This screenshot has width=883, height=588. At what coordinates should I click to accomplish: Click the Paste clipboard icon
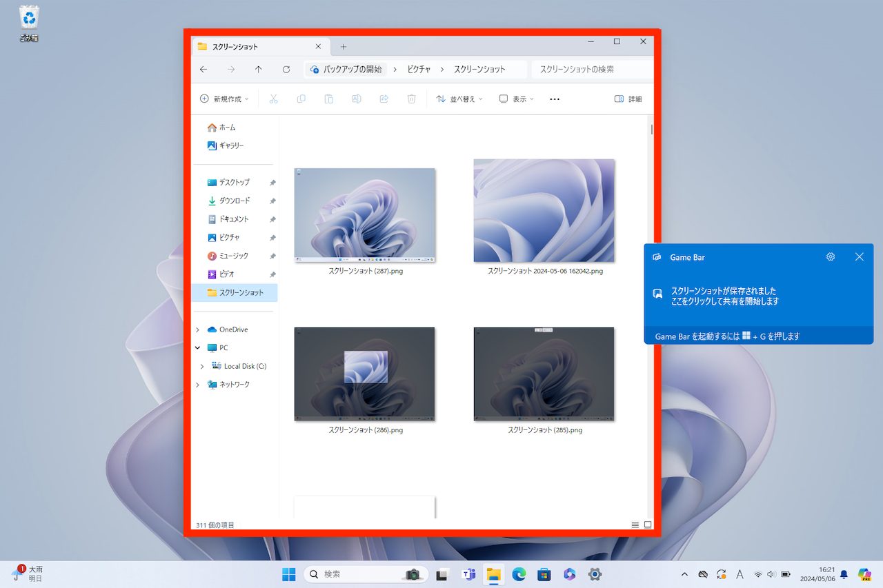click(x=328, y=99)
